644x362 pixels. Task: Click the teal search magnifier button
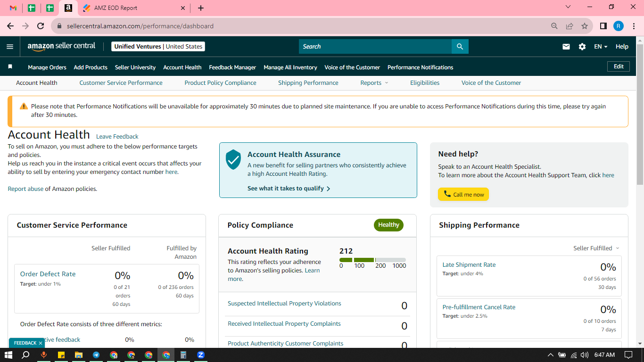pos(460,47)
